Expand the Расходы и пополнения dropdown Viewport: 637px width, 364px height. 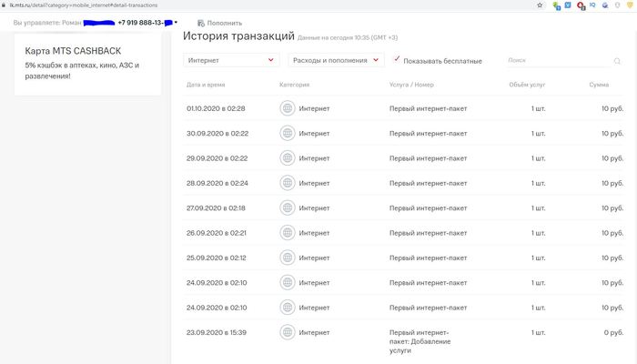point(336,60)
